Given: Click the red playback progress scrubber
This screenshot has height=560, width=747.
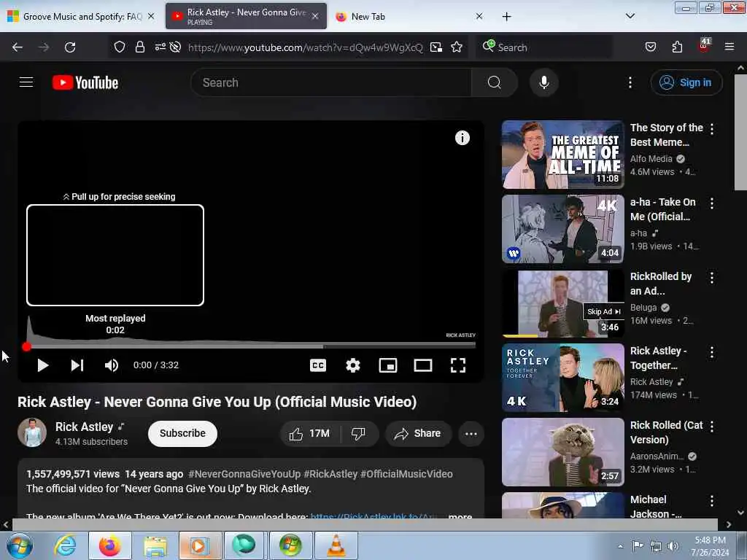Looking at the screenshot, I should (27, 346).
